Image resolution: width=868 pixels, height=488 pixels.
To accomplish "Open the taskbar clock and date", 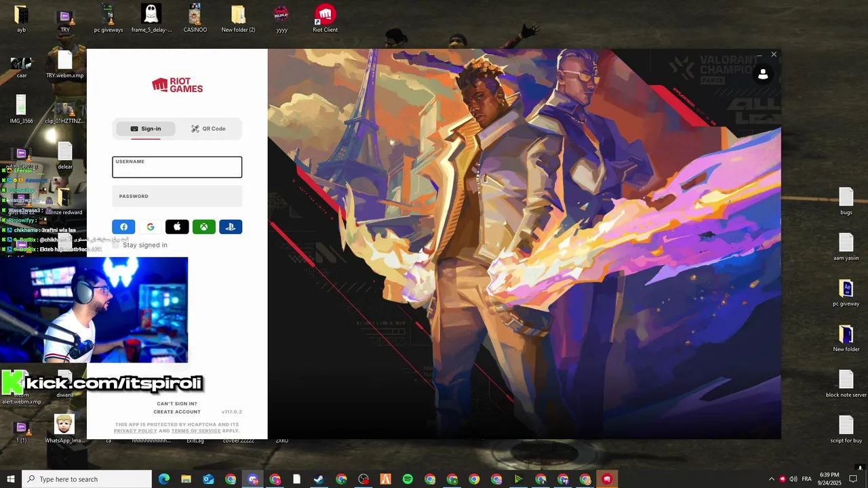I will [829, 479].
